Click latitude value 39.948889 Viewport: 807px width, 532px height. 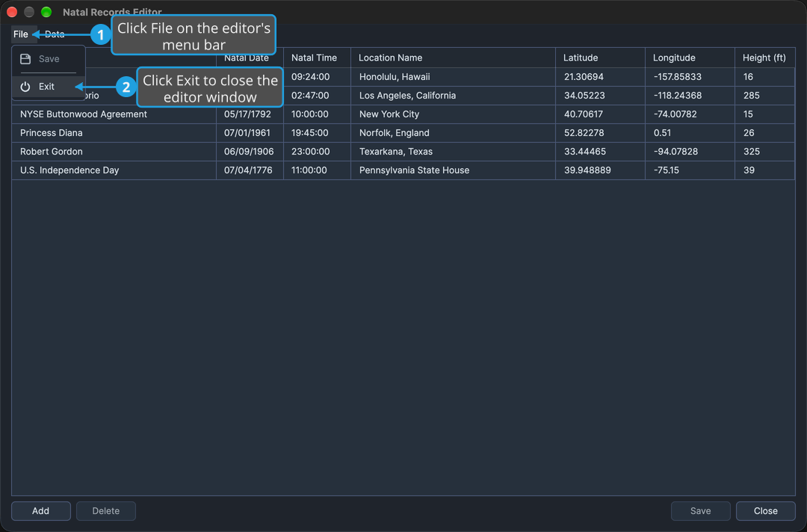click(600, 170)
